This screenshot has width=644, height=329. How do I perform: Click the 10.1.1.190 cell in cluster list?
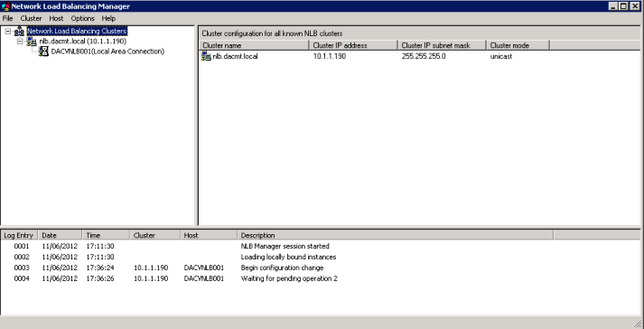[x=330, y=56]
